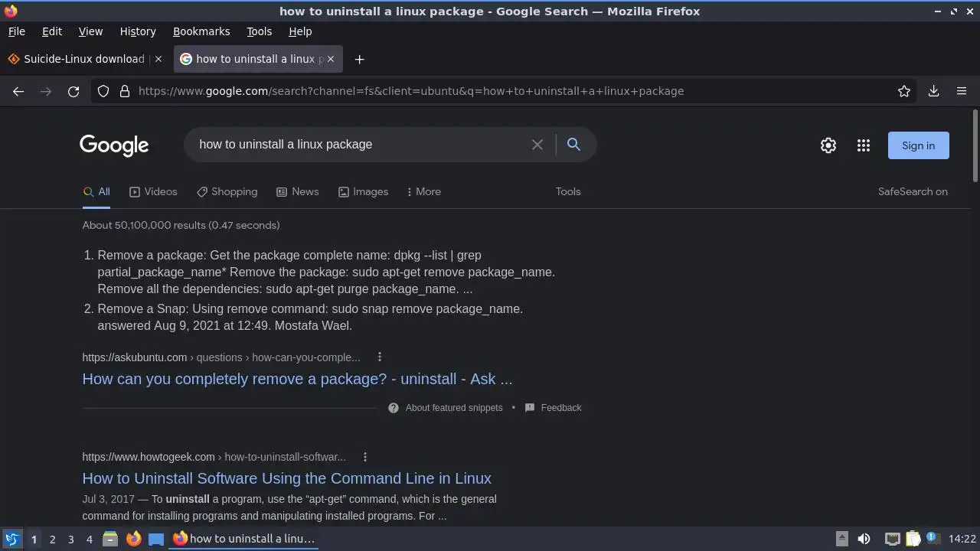This screenshot has height=551, width=980.
Task: Open the taskbar start menu icon
Action: [x=11, y=539]
